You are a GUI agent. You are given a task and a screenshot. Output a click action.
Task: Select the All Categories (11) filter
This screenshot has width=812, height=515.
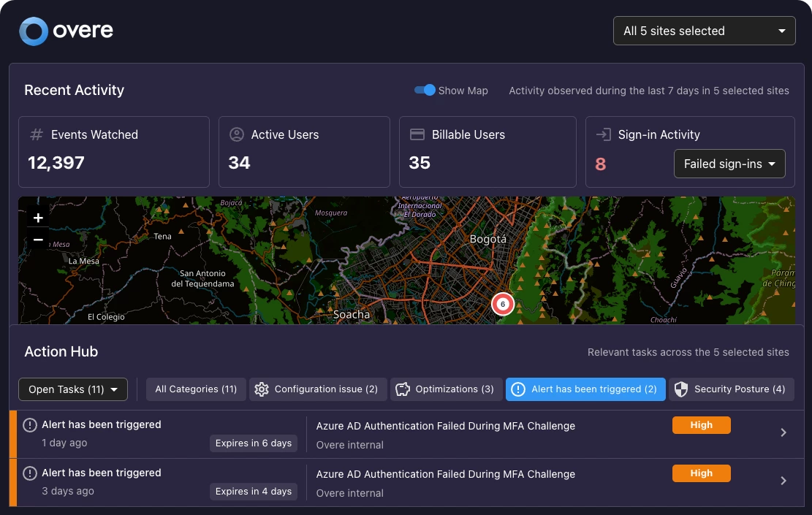point(196,389)
